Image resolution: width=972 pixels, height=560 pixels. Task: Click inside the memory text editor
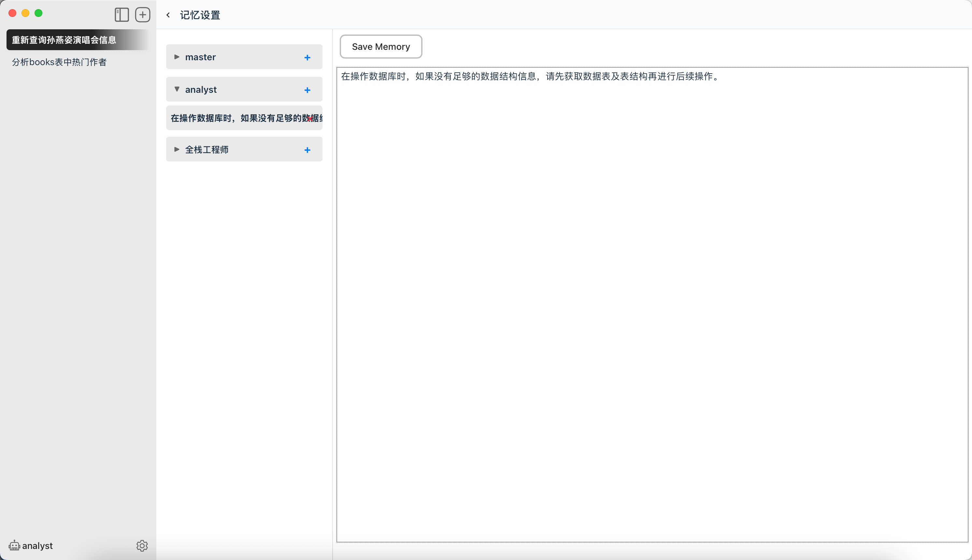(652, 304)
